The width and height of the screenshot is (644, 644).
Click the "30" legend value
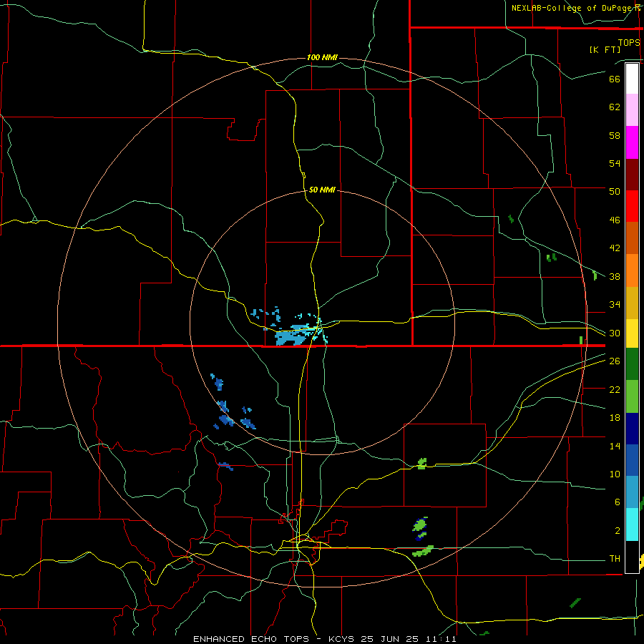[615, 333]
